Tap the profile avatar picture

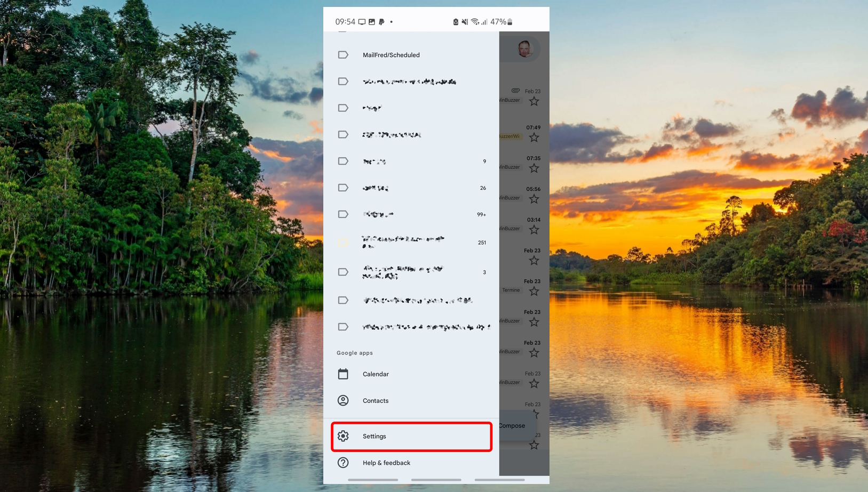[525, 49]
